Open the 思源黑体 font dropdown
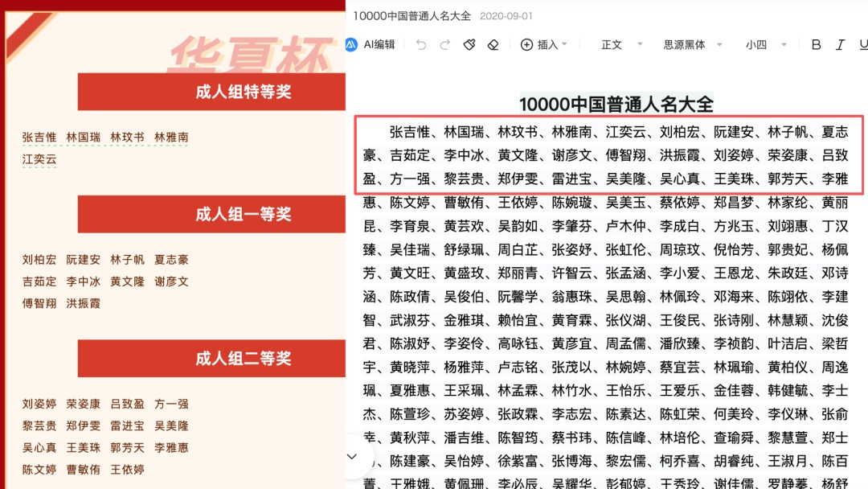This screenshot has height=489, width=868. (691, 45)
